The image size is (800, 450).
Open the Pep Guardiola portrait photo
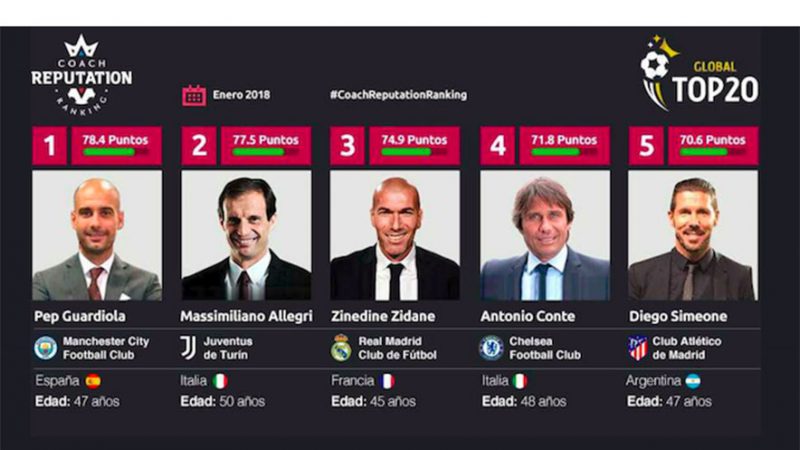97,235
